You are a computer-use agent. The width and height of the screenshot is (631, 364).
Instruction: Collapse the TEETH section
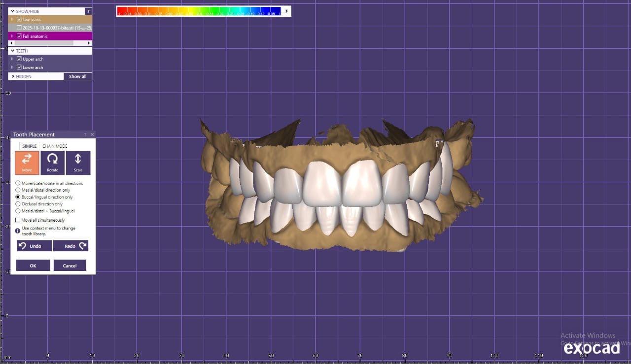click(12, 51)
